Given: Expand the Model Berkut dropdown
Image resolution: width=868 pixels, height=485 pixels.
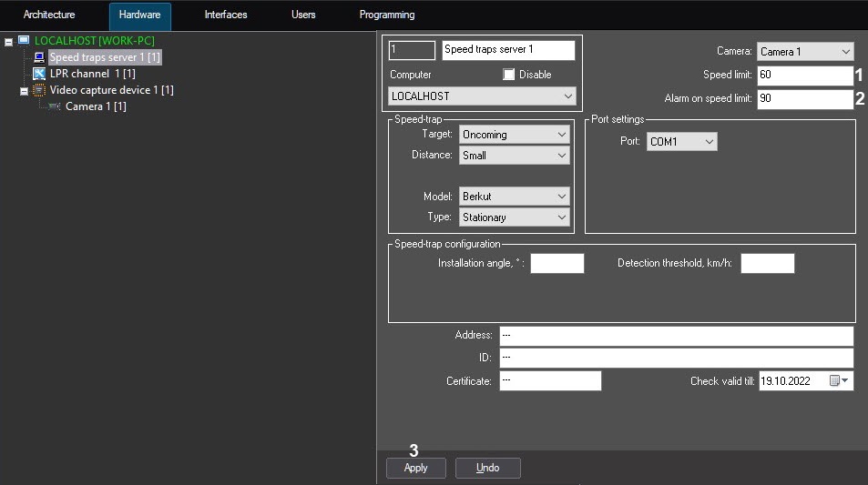Looking at the screenshot, I should tap(514, 197).
